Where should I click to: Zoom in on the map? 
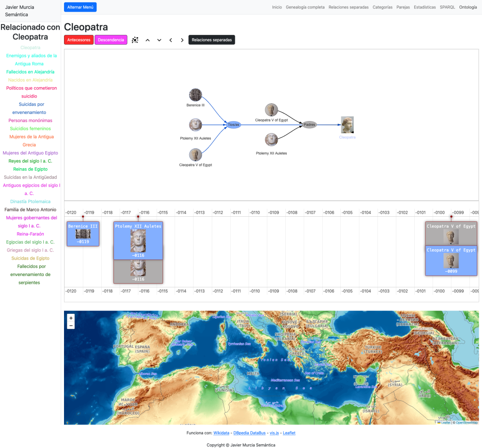point(71,318)
